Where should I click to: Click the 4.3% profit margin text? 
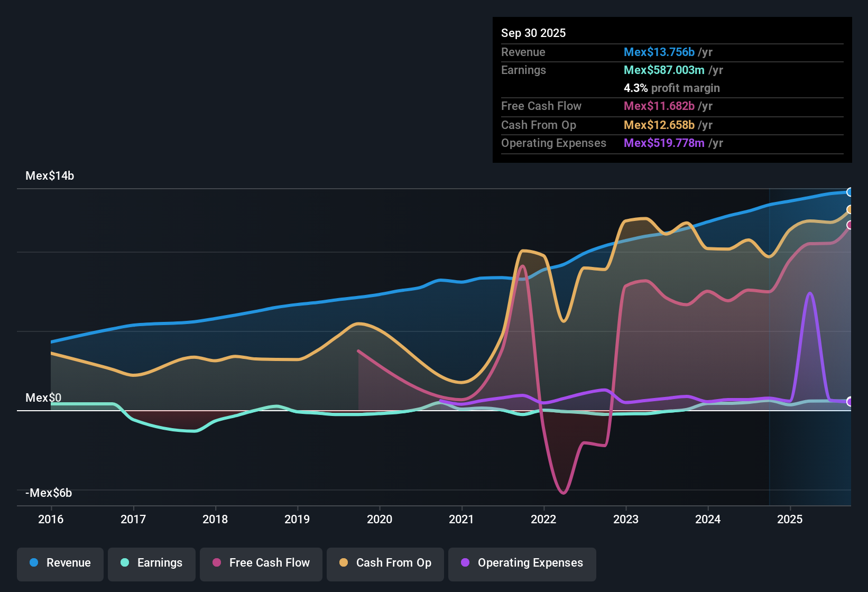[x=671, y=88]
